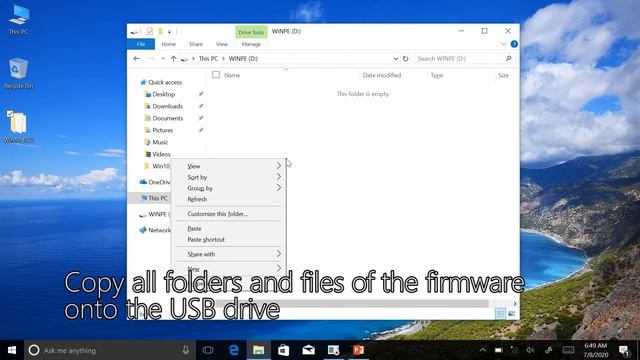
Task: Expand the View submenu arrow
Action: pos(279,166)
